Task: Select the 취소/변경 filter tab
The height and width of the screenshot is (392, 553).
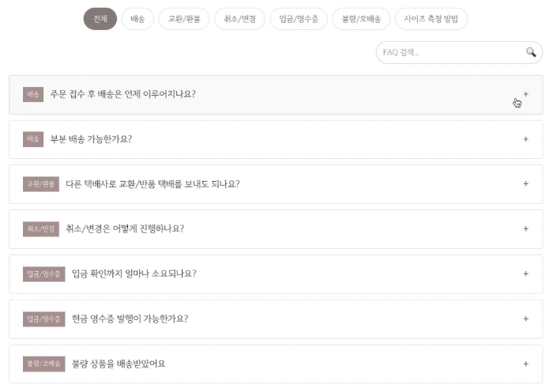Action: coord(239,19)
